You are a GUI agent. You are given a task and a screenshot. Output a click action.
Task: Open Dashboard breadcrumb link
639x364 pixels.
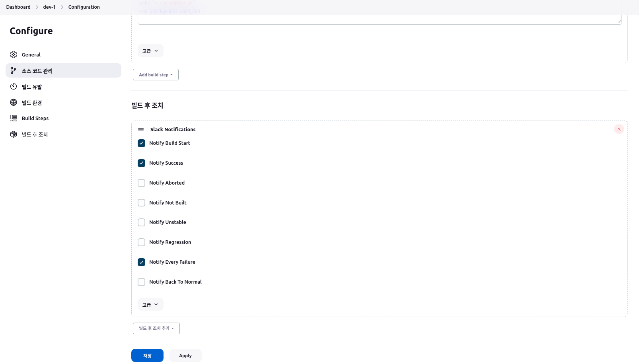click(18, 7)
